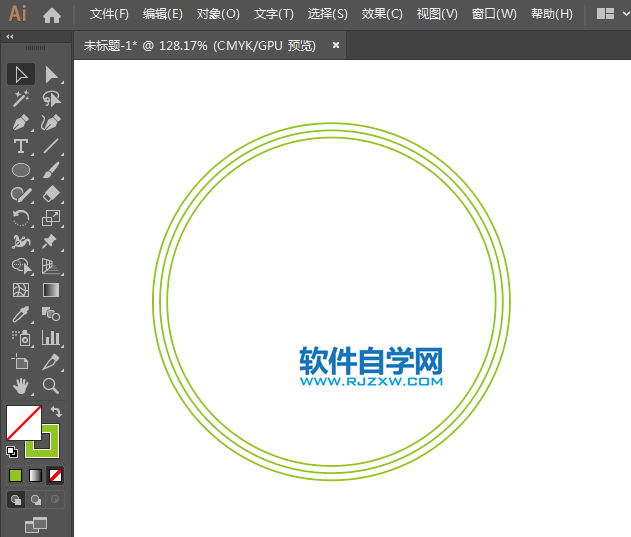Open the 编辑(E) menu
Screen dimensions: 631x537
[163, 14]
